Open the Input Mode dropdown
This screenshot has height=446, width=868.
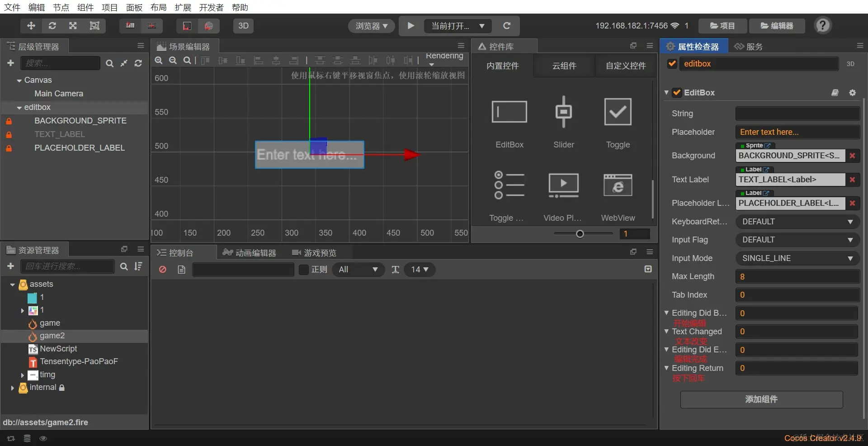[x=797, y=258]
